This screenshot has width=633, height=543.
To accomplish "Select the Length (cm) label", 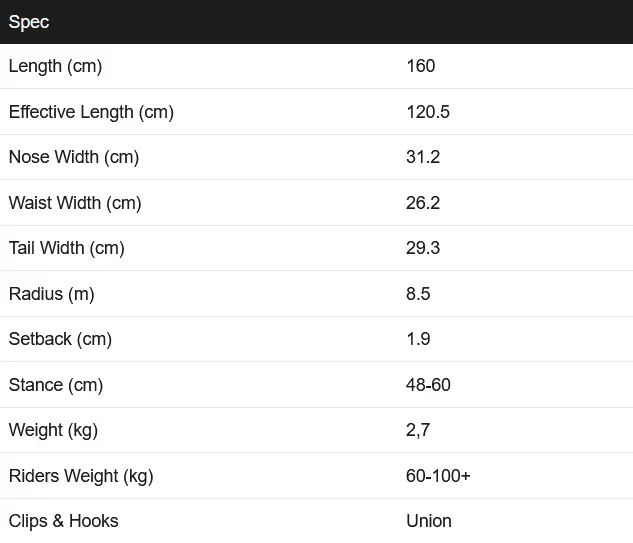I will point(55,66).
